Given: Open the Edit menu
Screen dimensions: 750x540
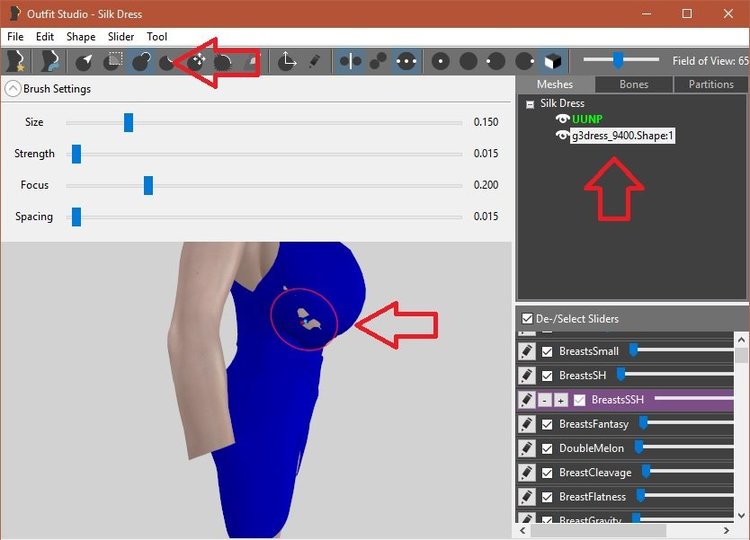Looking at the screenshot, I should coord(45,37).
